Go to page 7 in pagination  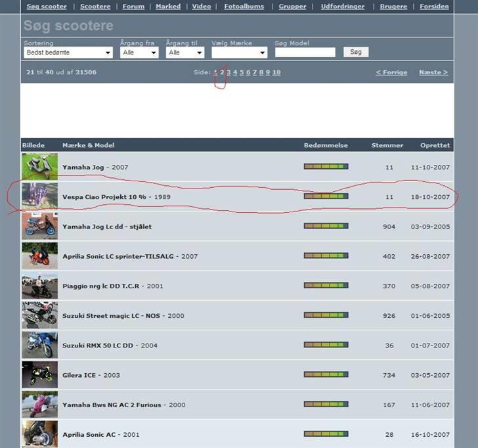pyautogui.click(x=255, y=72)
